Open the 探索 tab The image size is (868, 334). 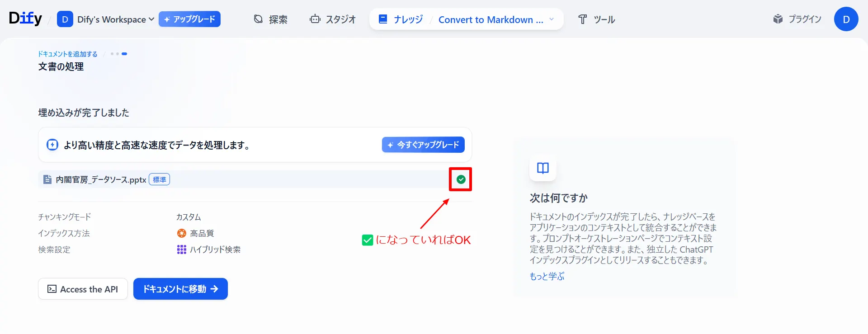tap(270, 19)
